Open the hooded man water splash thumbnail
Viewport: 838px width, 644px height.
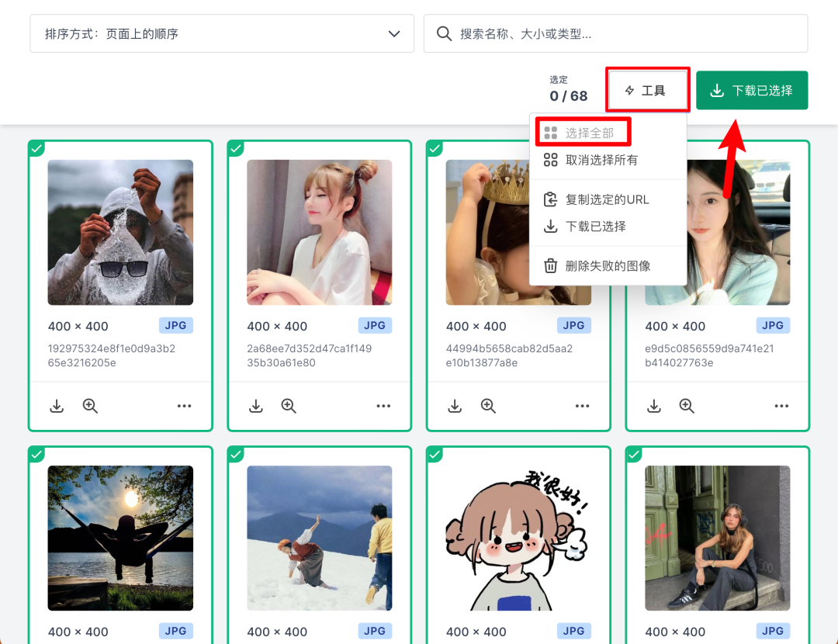[x=120, y=233]
